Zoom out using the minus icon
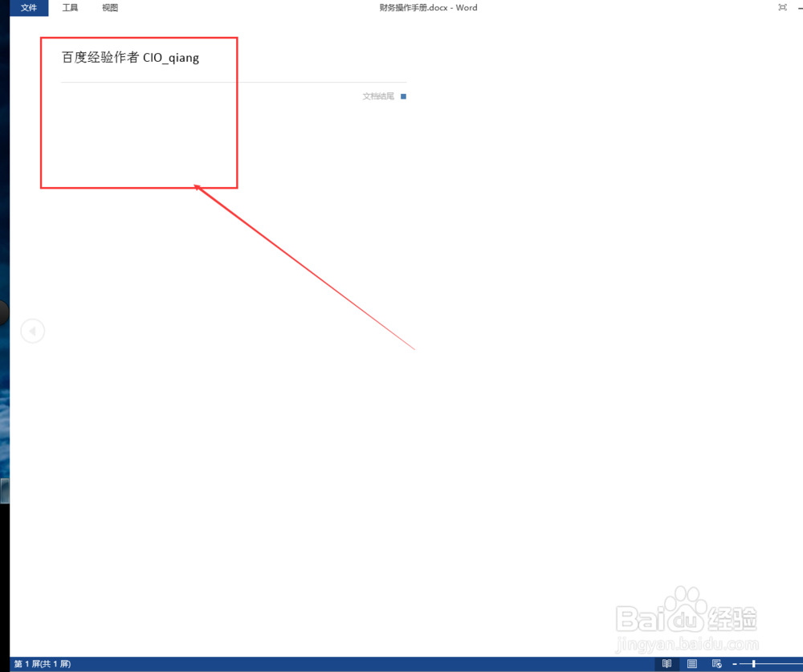The height and width of the screenshot is (672, 803). [736, 664]
